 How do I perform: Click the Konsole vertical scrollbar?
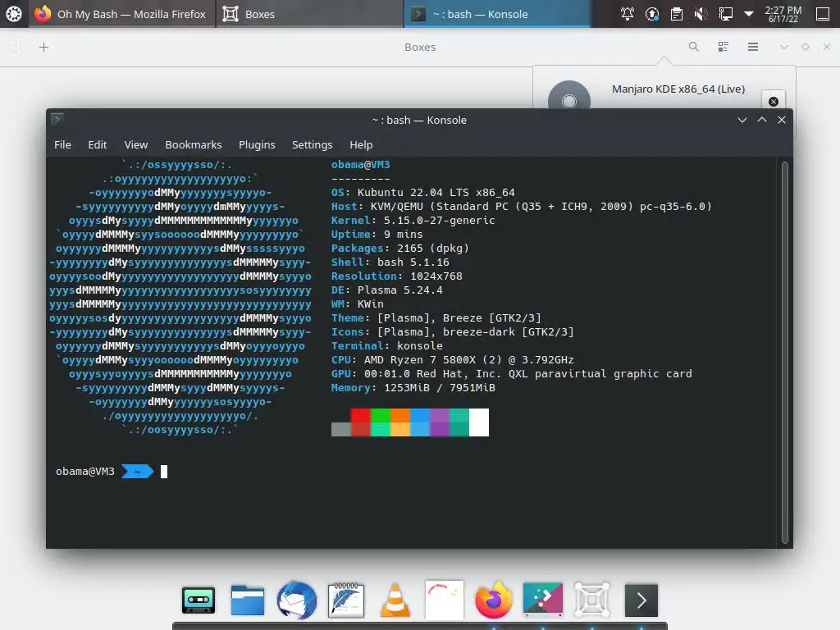pos(785,352)
